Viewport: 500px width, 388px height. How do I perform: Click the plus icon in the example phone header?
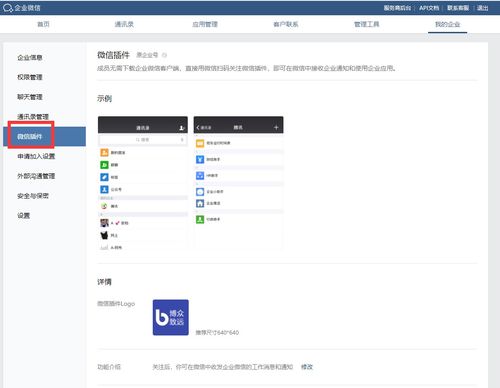pyautogui.click(x=276, y=127)
